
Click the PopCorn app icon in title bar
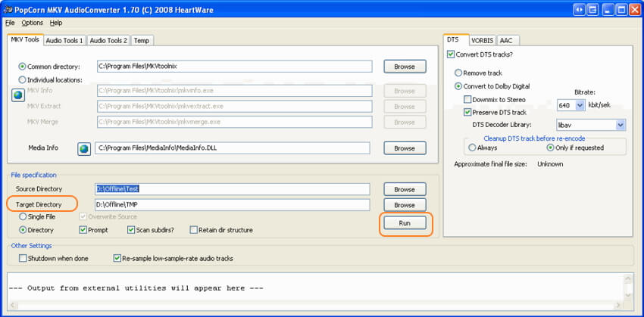(x=8, y=9)
